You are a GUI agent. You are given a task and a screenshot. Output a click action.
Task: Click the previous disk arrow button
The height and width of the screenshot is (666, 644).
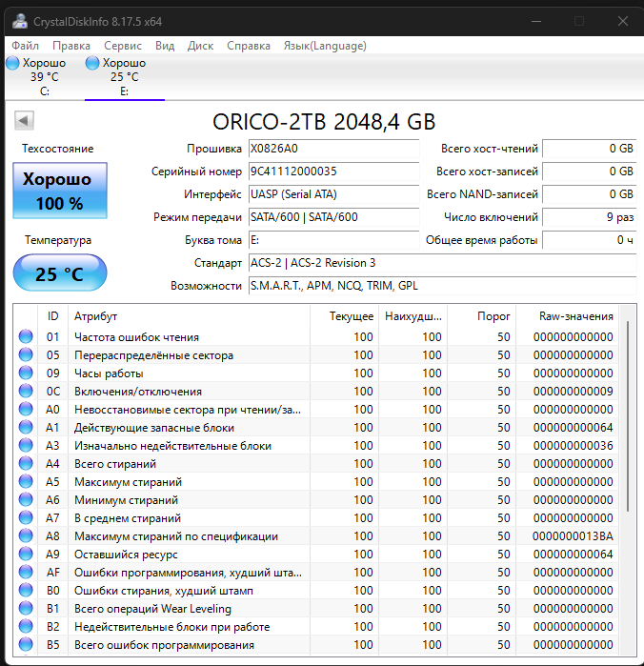click(25, 121)
